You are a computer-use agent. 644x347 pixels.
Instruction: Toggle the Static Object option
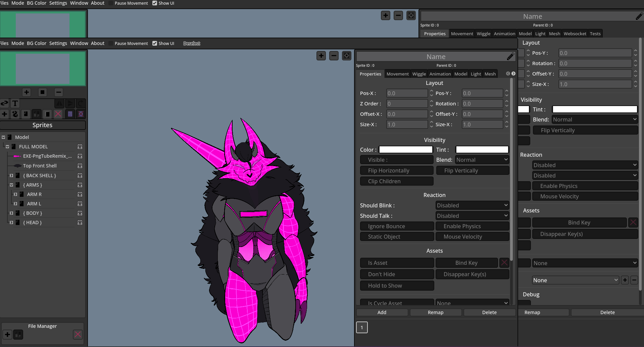(x=397, y=237)
